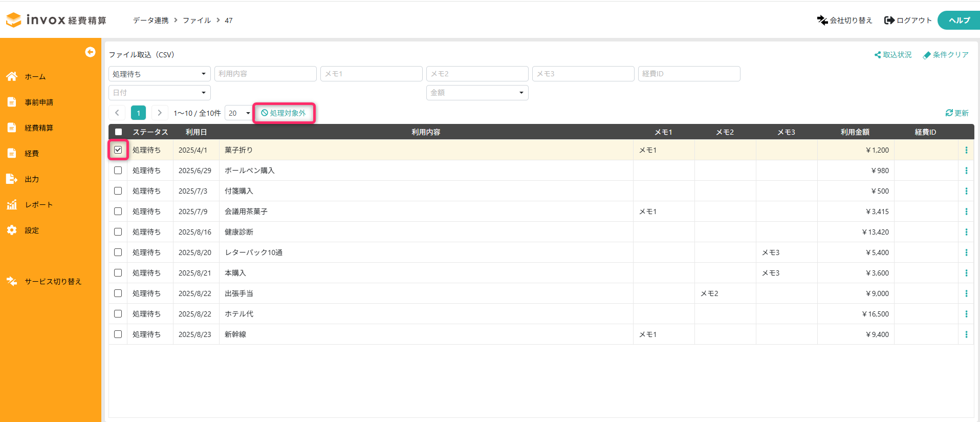
Task: Toggle the select-all checkbox in the table header
Action: [x=118, y=132]
